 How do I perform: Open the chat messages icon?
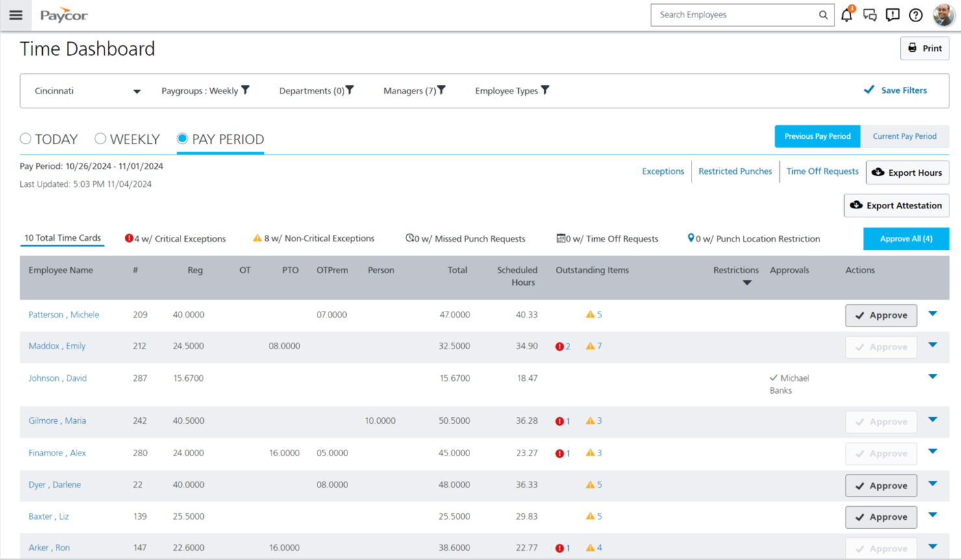pyautogui.click(x=869, y=15)
